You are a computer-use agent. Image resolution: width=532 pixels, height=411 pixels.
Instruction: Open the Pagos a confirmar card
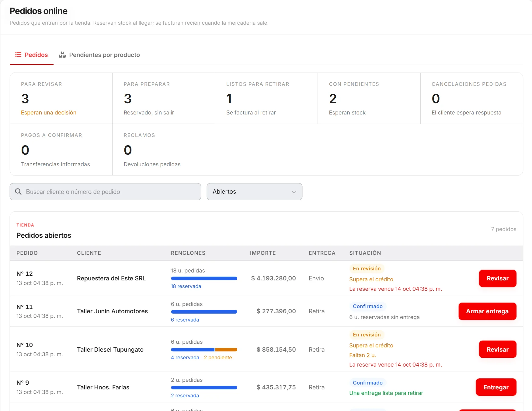pyautogui.click(x=61, y=149)
